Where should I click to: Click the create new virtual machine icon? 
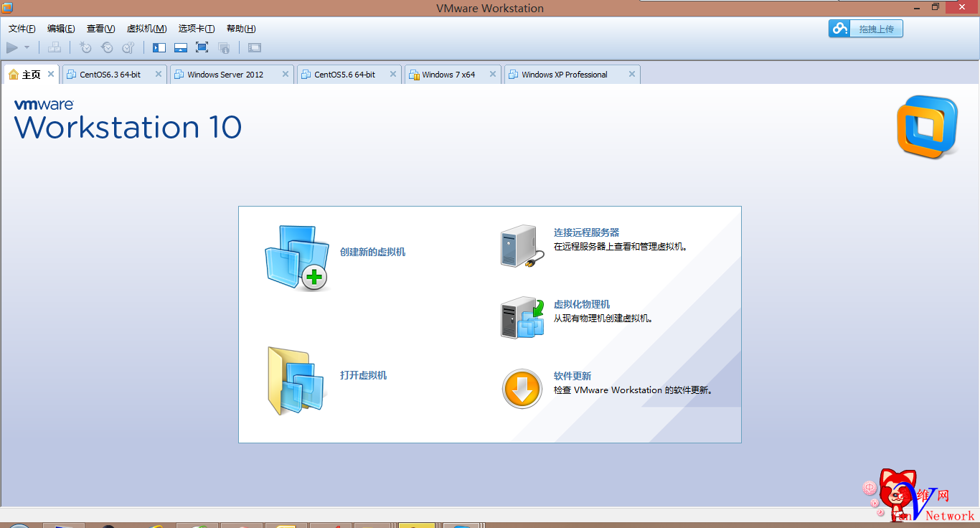click(296, 257)
